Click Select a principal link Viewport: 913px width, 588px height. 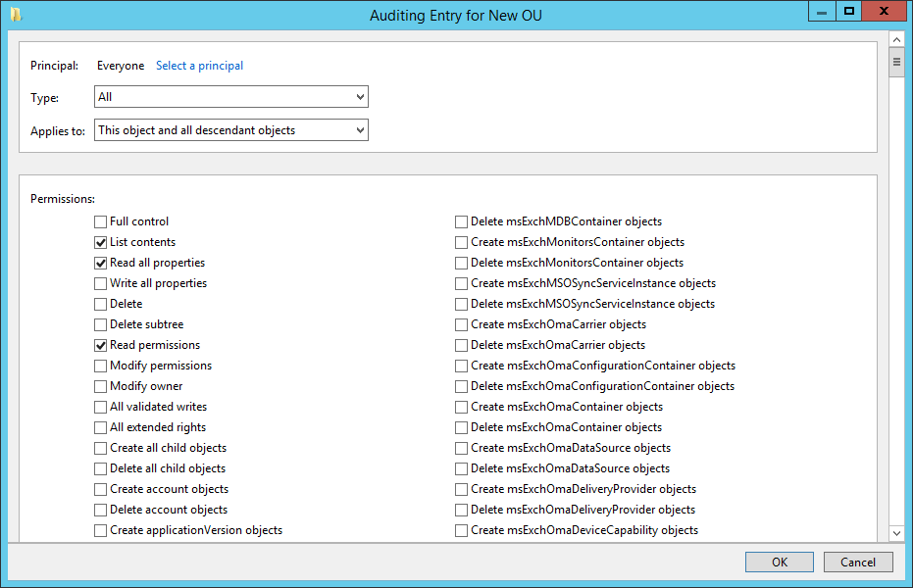(x=200, y=66)
